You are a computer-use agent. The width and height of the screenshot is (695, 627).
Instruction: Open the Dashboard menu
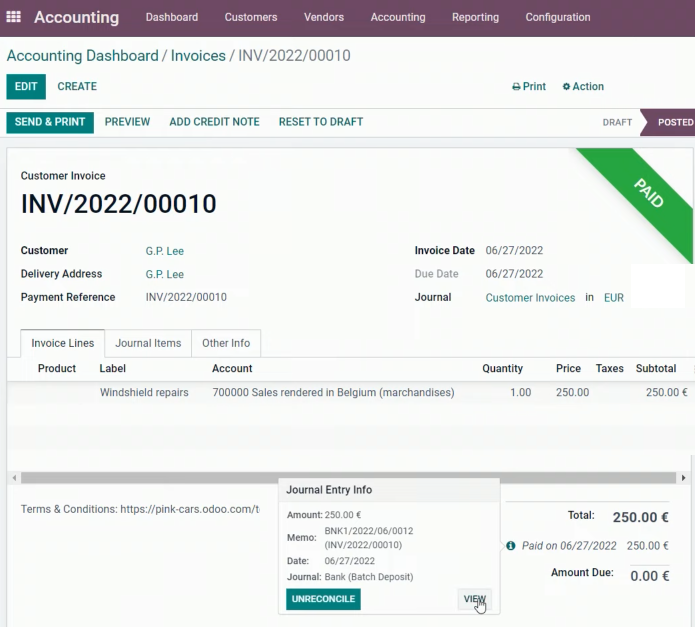[172, 17]
